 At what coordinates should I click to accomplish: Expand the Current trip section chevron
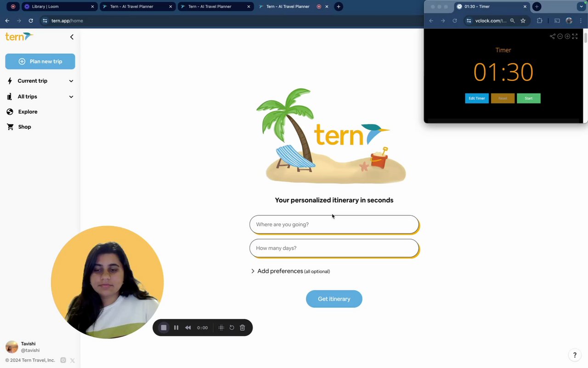[x=71, y=81]
